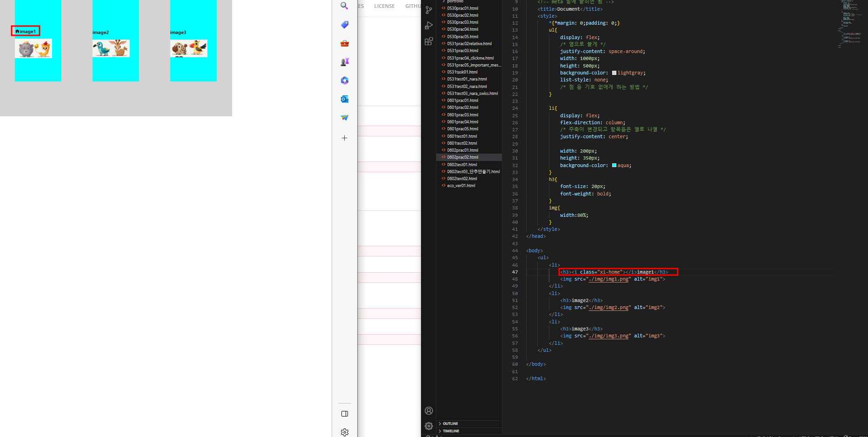
Task: Open file 0531test02_nara.html
Action: click(467, 87)
